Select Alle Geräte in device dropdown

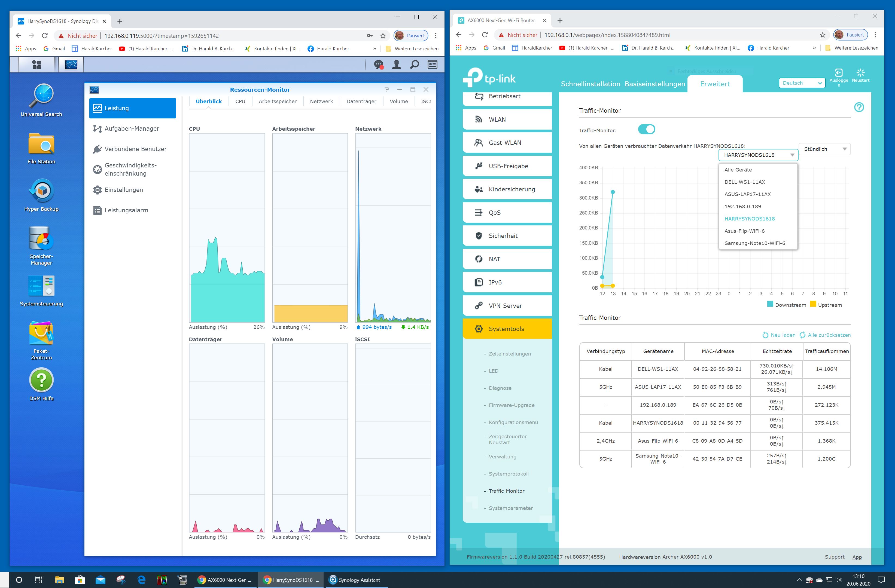(x=738, y=170)
